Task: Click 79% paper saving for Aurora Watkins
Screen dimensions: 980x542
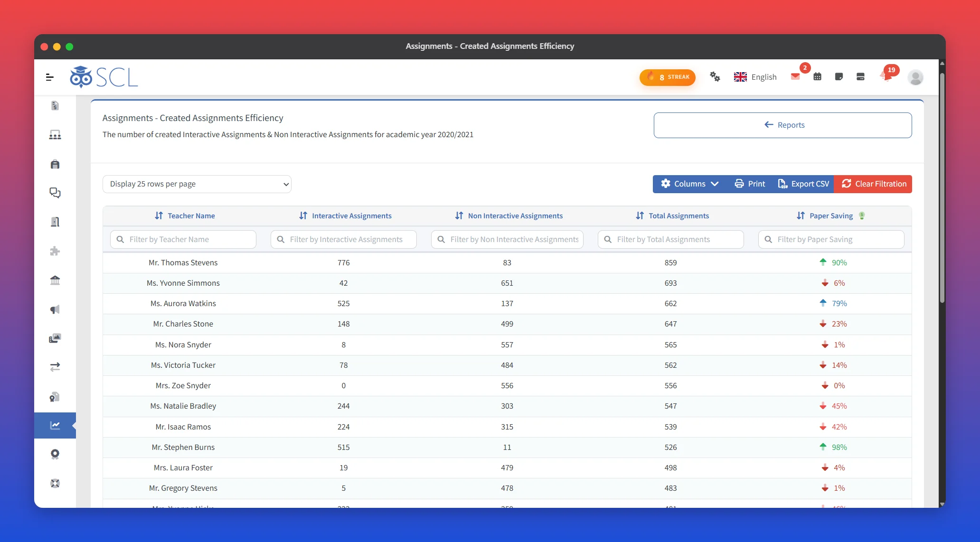Action: pyautogui.click(x=839, y=304)
